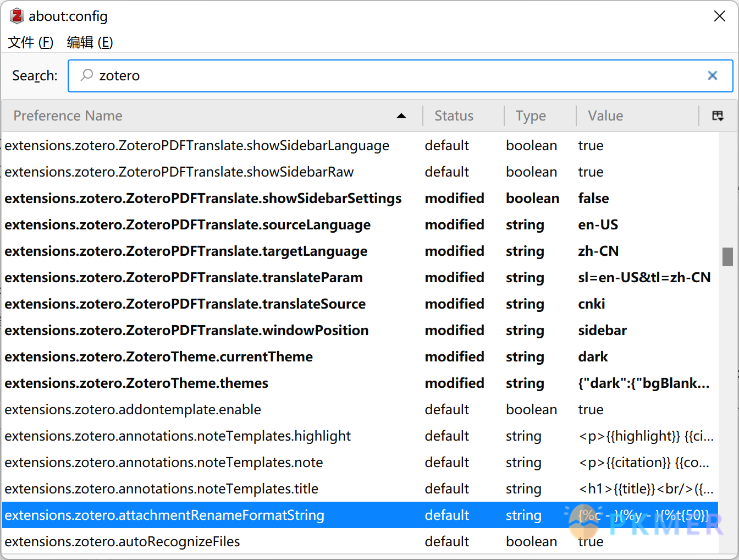Click the value en-US for sourceLanguage

pyautogui.click(x=598, y=224)
